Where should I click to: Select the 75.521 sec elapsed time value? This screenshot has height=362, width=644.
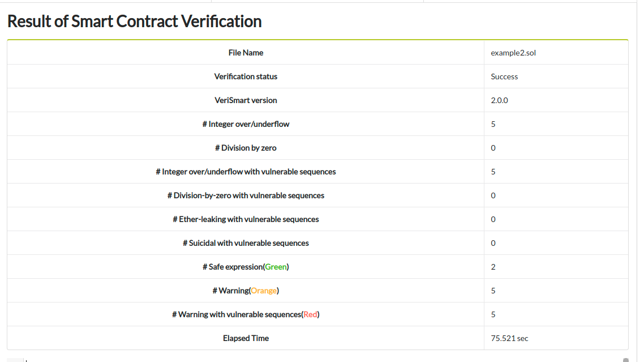[509, 338]
